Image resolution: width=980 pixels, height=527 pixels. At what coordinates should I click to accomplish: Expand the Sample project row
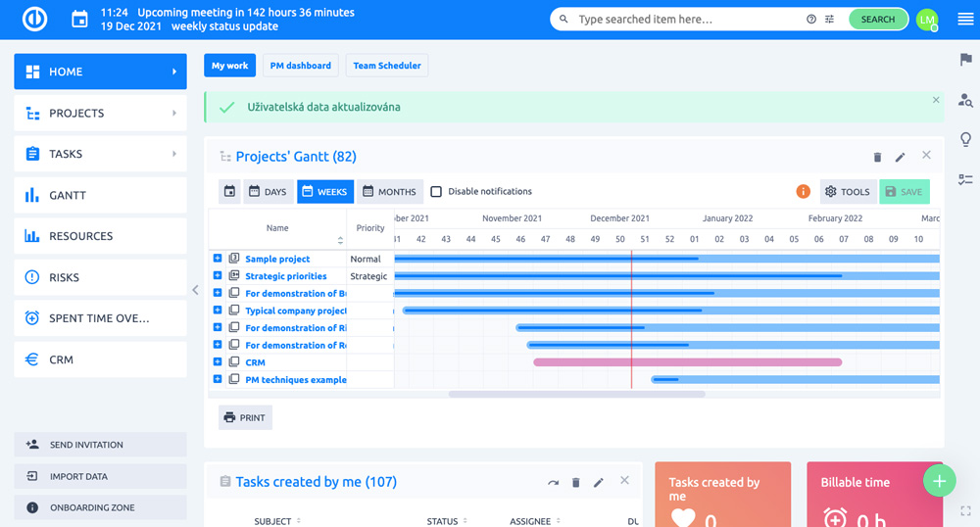tap(217, 258)
